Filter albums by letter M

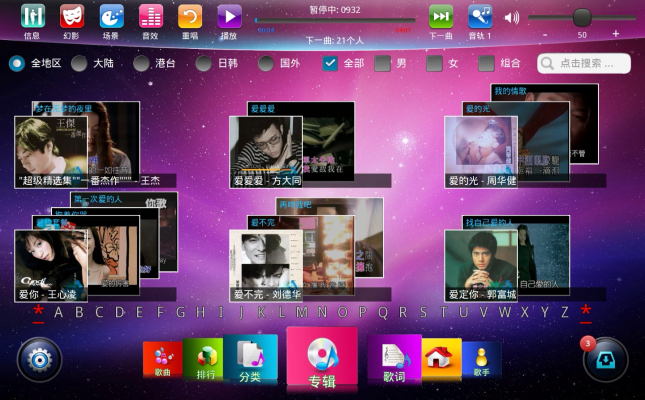click(302, 312)
